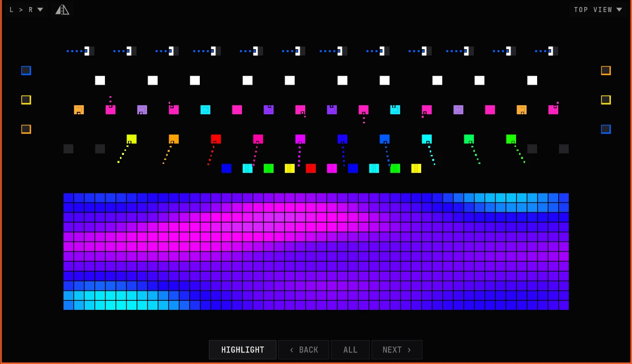Select the rightmost dark gray fixture
This screenshot has width=632, height=364.
pyautogui.click(x=564, y=149)
